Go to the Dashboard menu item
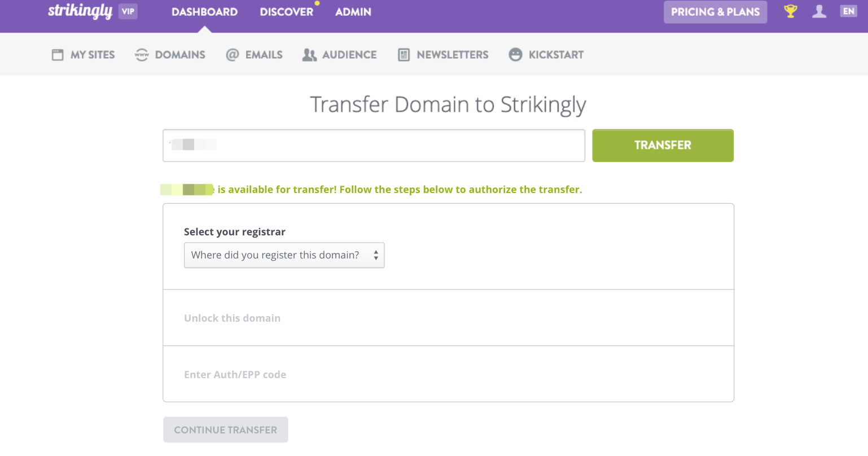The height and width of the screenshot is (456, 868). click(x=204, y=11)
